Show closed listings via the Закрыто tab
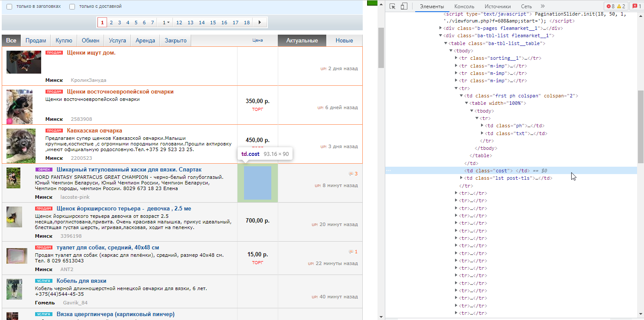Viewport: 644px width, 320px height. 176,40
